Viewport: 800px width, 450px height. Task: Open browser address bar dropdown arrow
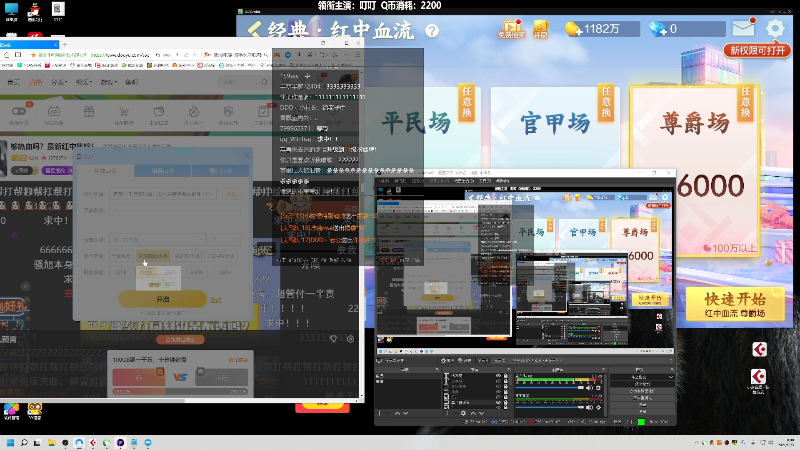coord(195,55)
